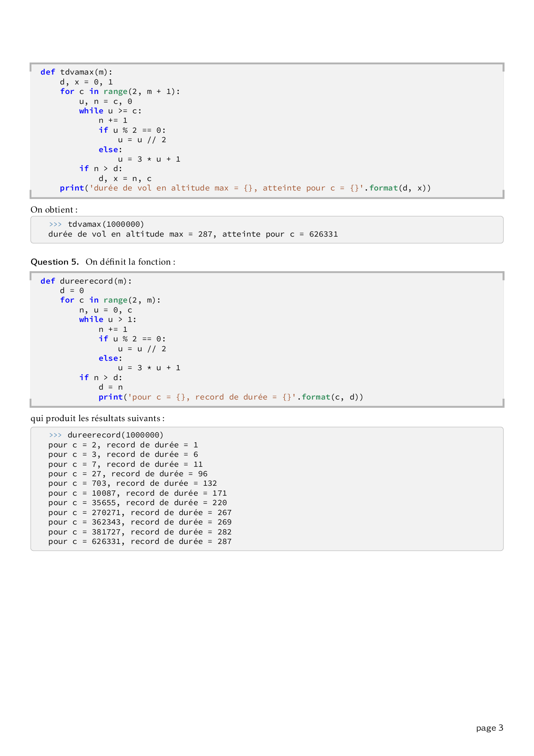This screenshot has width=534, height=756.
Task: Click the result line for c = 381727
Action: click(140, 532)
